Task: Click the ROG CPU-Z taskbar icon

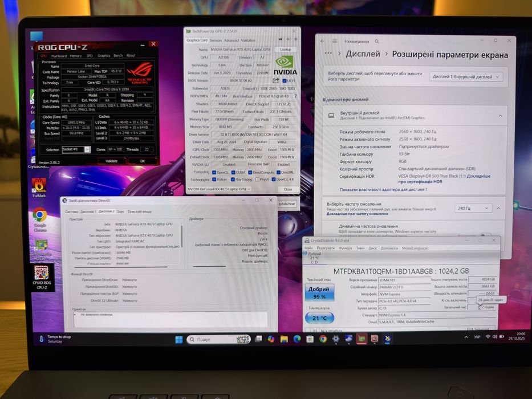Action: click(x=374, y=339)
